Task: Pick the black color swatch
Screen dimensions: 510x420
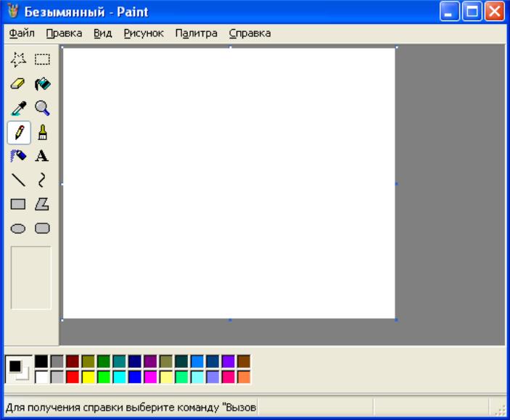Action: pos(41,361)
